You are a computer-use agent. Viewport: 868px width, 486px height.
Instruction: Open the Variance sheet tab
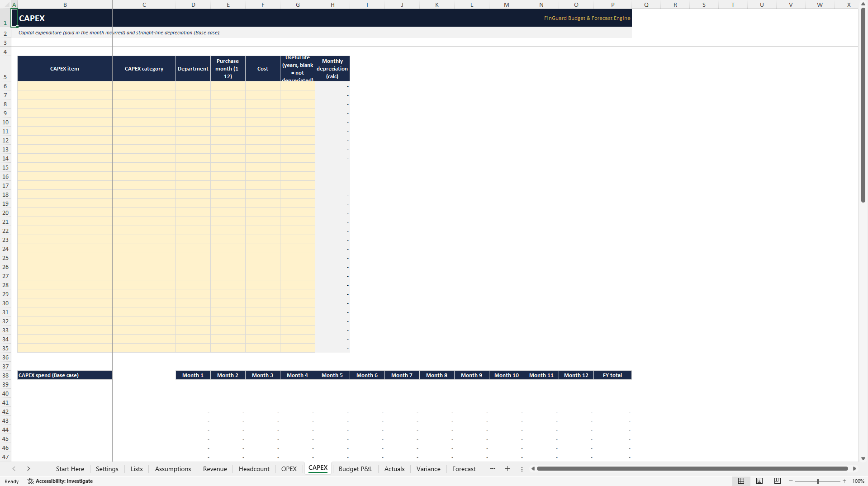428,469
